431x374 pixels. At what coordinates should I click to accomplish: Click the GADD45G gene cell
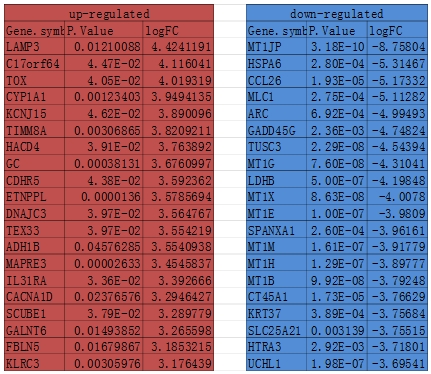[276, 130]
